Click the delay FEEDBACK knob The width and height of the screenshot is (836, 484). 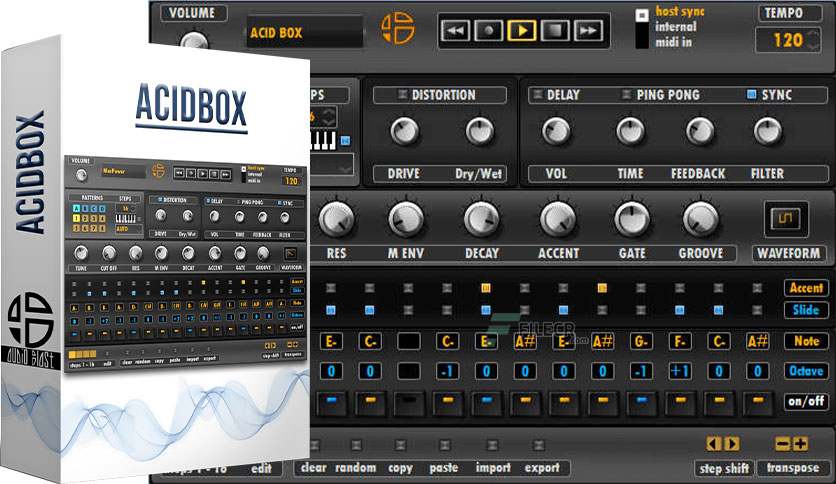point(700,131)
